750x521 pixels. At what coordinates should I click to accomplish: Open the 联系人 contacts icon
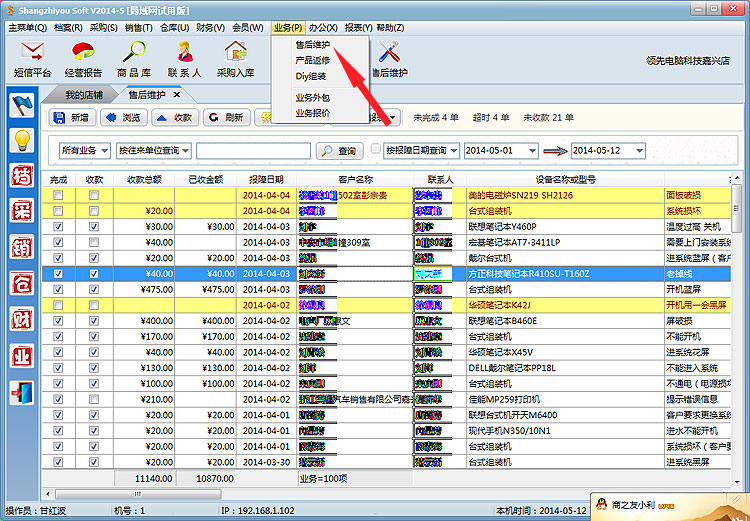(x=185, y=58)
